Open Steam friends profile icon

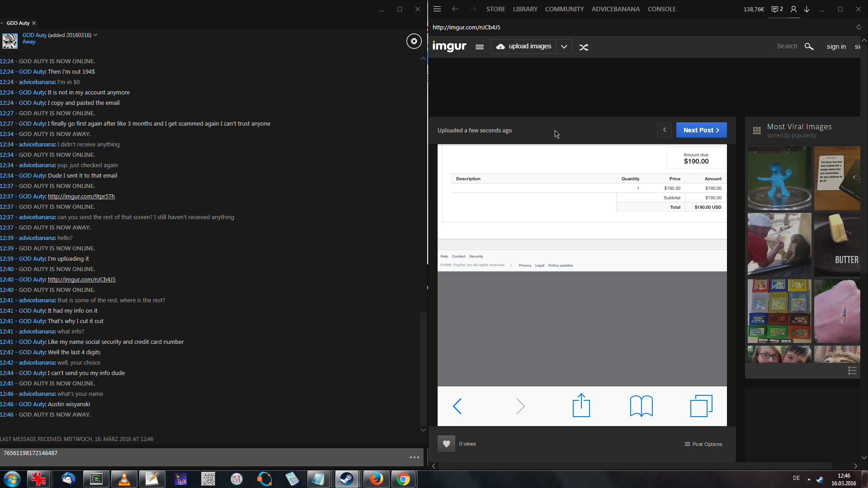[x=793, y=9]
